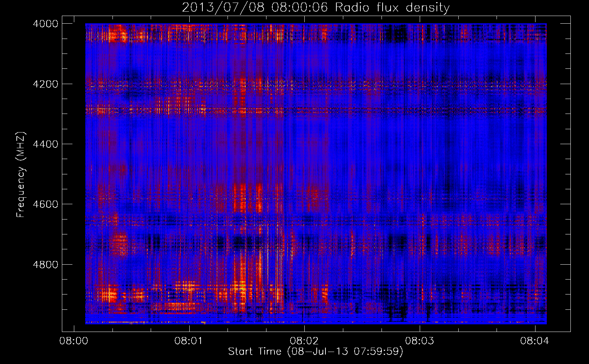Click the 08:00 time tick label
The height and width of the screenshot is (364, 589).
point(74,341)
